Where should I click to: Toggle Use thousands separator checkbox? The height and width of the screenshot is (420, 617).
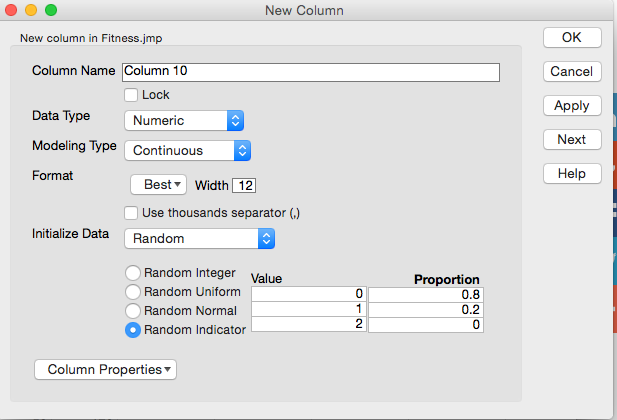[131, 213]
